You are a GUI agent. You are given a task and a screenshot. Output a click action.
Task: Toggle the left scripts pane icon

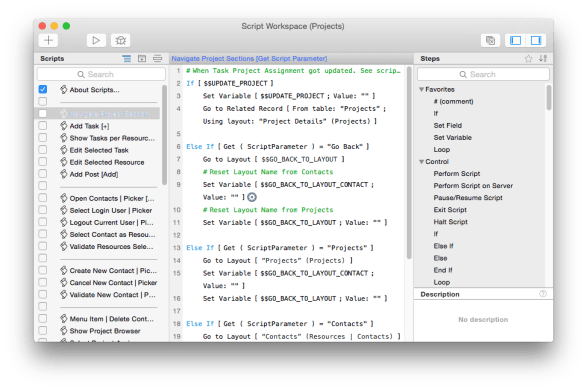515,40
